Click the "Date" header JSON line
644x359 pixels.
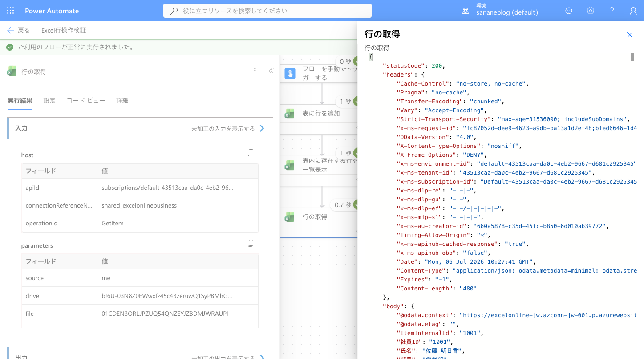[x=466, y=262]
